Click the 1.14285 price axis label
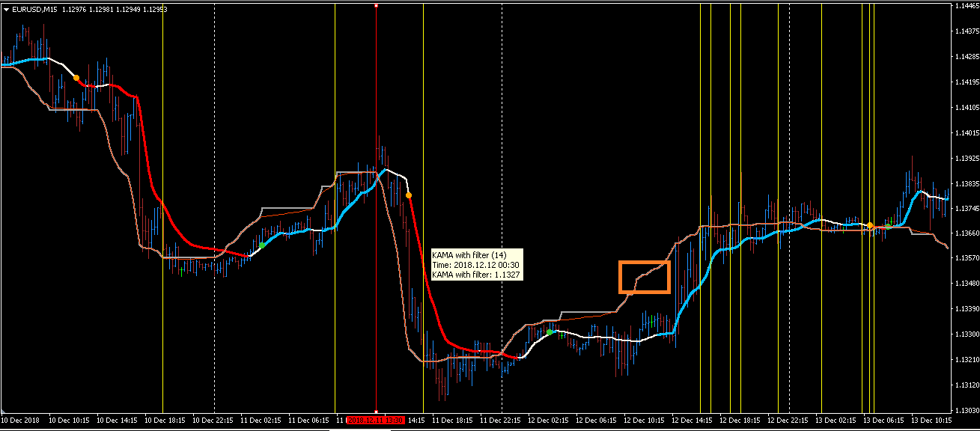This screenshot has height=431, width=980. coord(967,56)
